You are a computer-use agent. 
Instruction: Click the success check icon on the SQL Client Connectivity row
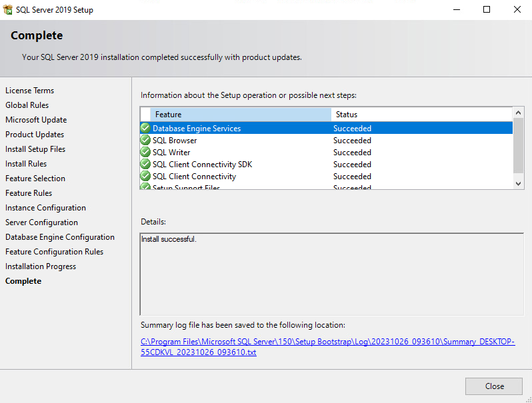coord(145,177)
